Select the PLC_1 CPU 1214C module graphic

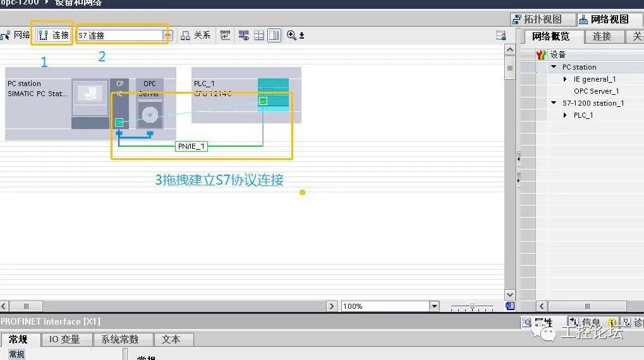point(273,96)
